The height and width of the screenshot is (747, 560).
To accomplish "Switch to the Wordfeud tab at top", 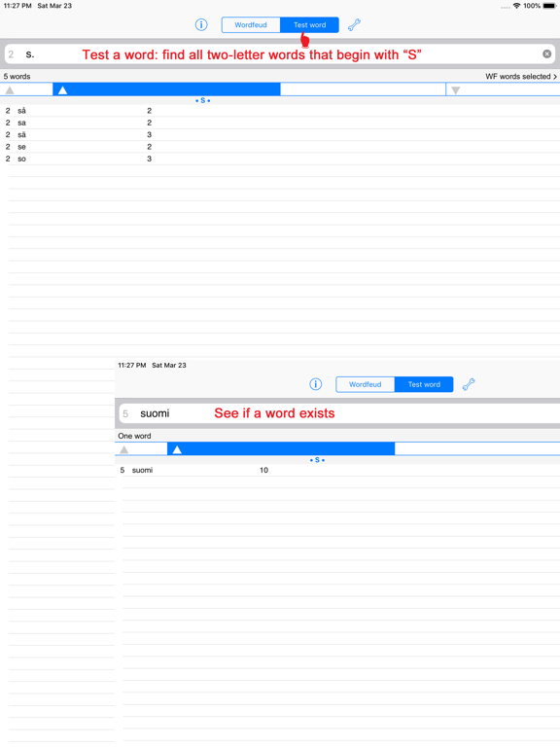I will [x=251, y=24].
